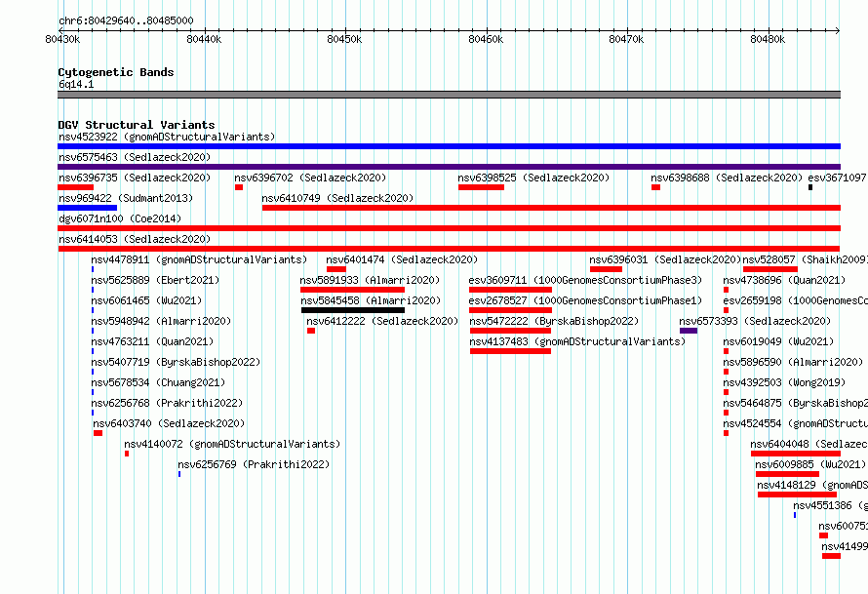
Task: Open the nsv4148129 variant label
Action: [812, 485]
